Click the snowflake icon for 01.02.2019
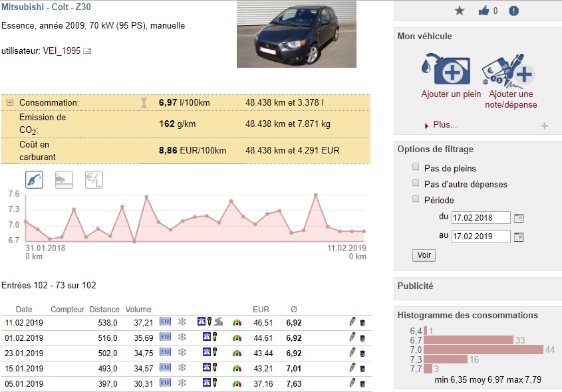This screenshot has height=392, width=562. pos(182,337)
